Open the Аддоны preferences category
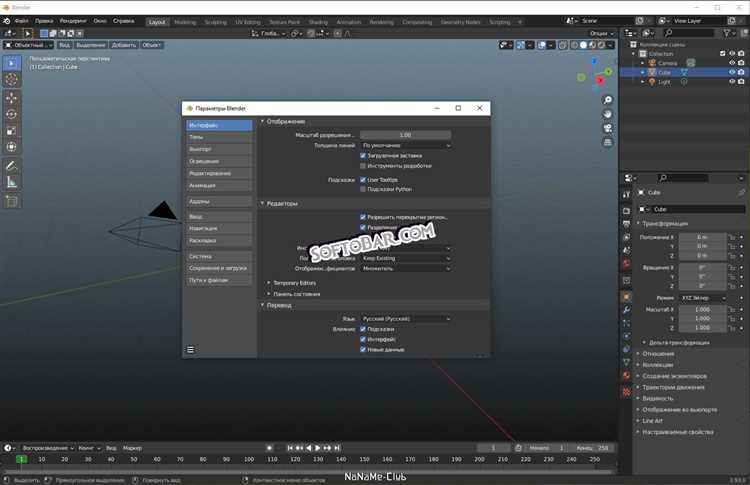This screenshot has height=485, width=750. pos(219,201)
